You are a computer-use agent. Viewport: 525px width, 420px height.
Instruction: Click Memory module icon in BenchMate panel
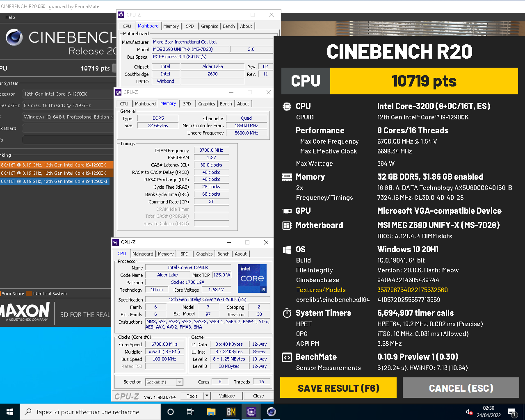[x=287, y=177]
